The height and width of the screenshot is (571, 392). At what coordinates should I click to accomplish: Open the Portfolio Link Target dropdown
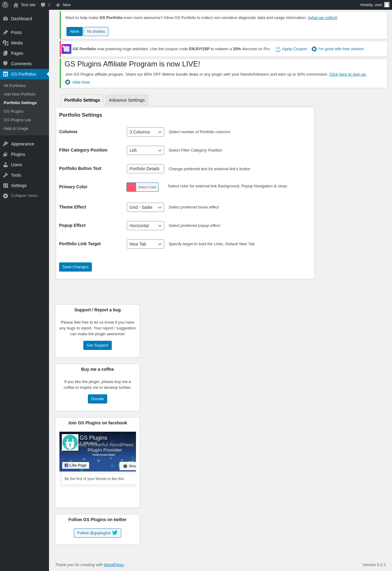pyautogui.click(x=145, y=244)
